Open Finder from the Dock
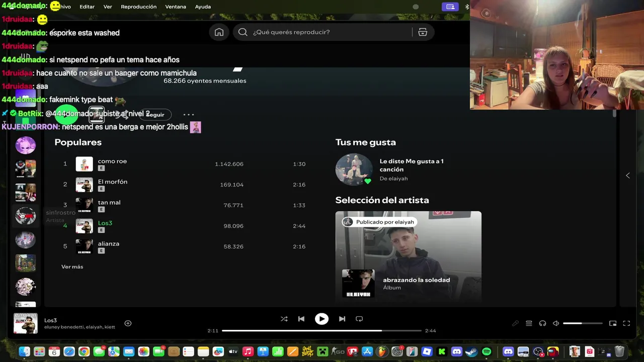The width and height of the screenshot is (644, 362). click(x=25, y=351)
